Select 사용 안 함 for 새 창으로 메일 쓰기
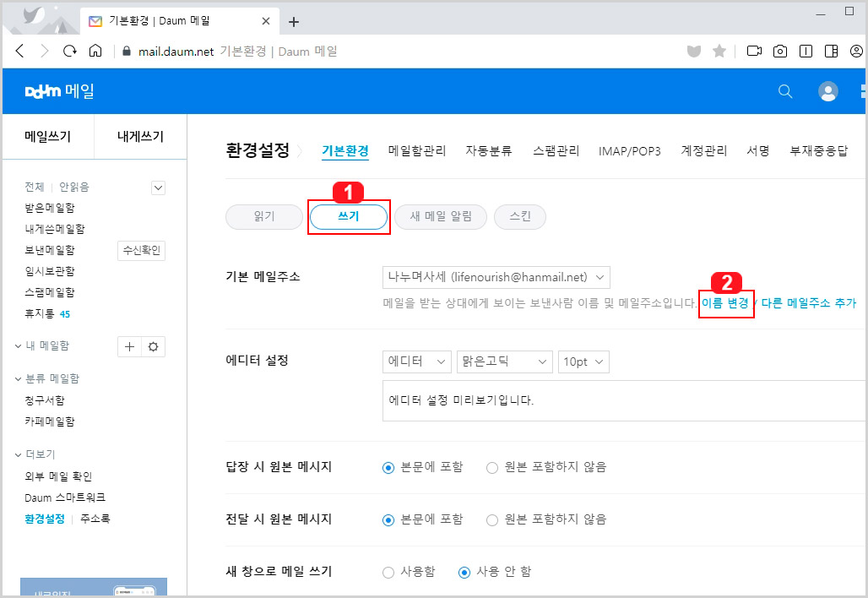Viewport: 868px width, 598px height. (464, 573)
